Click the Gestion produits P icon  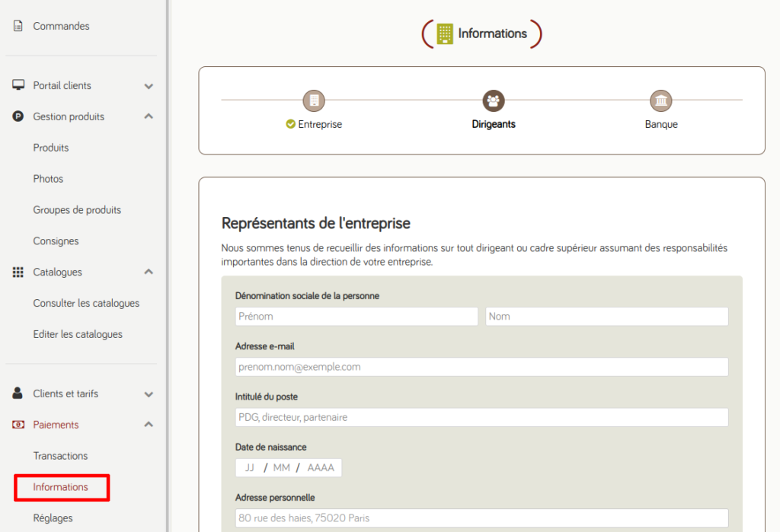[x=18, y=116]
